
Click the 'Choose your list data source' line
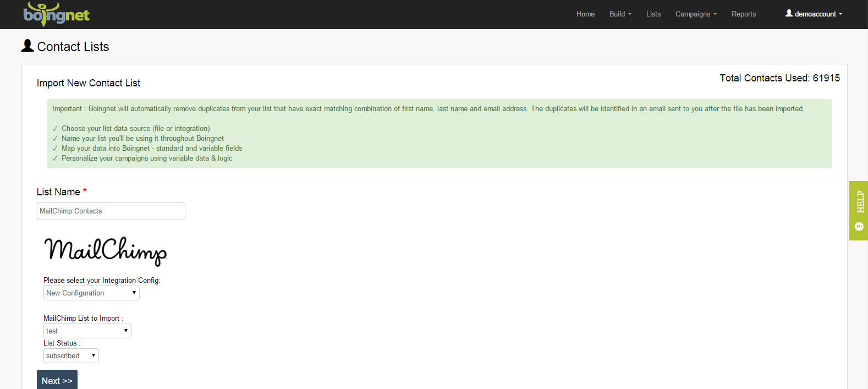[135, 129]
